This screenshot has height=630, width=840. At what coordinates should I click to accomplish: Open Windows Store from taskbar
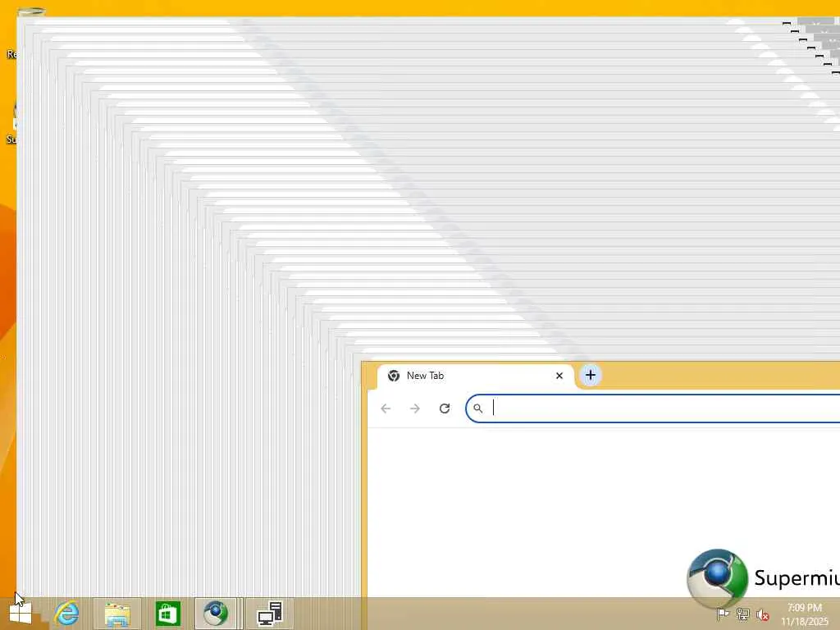tap(167, 614)
